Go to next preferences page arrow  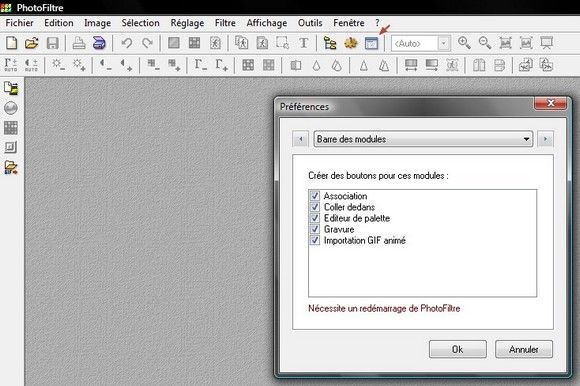(x=545, y=139)
